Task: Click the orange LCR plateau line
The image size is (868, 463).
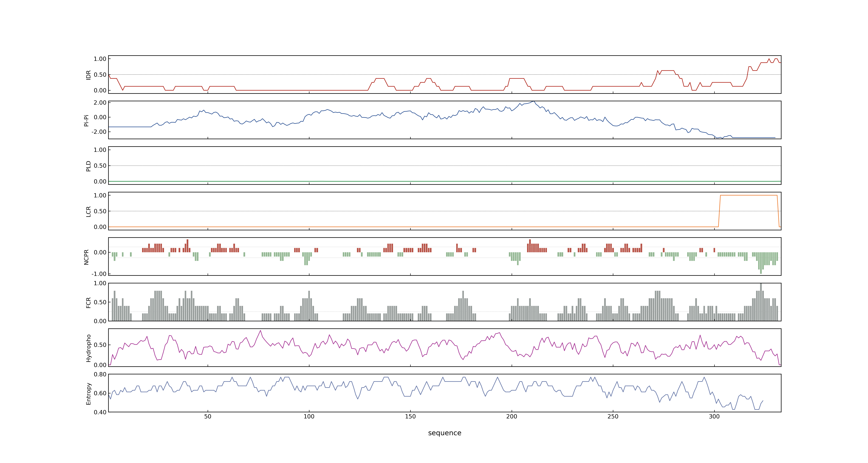Action: [748, 195]
